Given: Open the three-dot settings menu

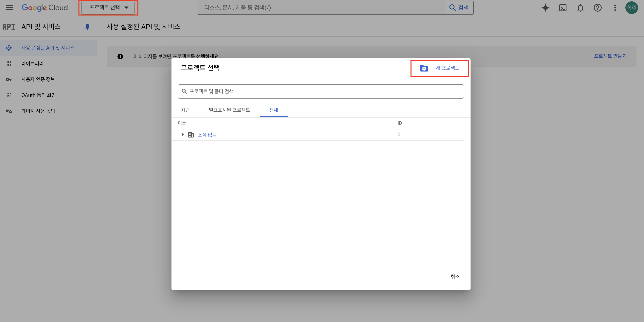Looking at the screenshot, I should (x=615, y=8).
